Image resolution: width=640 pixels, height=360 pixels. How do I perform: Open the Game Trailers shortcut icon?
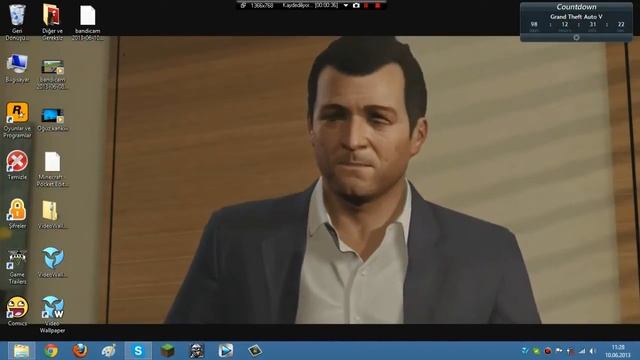pyautogui.click(x=17, y=260)
